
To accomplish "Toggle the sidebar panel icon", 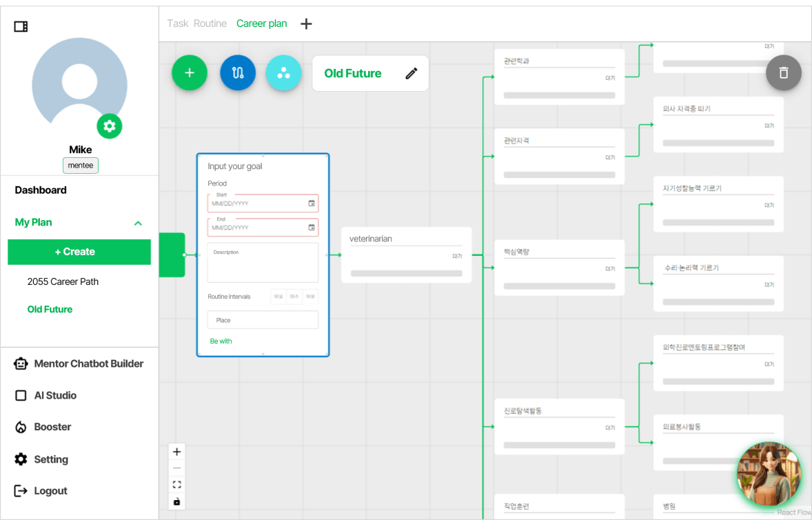I will [x=21, y=27].
